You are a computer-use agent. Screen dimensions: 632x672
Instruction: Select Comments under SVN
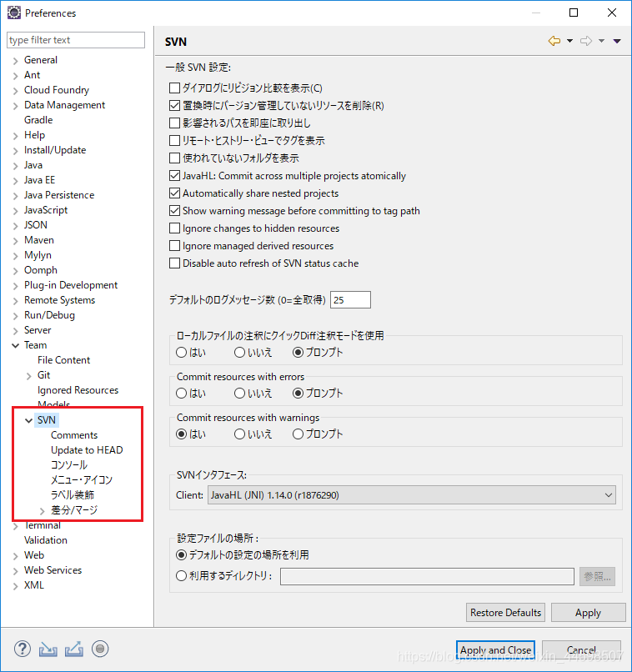click(x=74, y=435)
